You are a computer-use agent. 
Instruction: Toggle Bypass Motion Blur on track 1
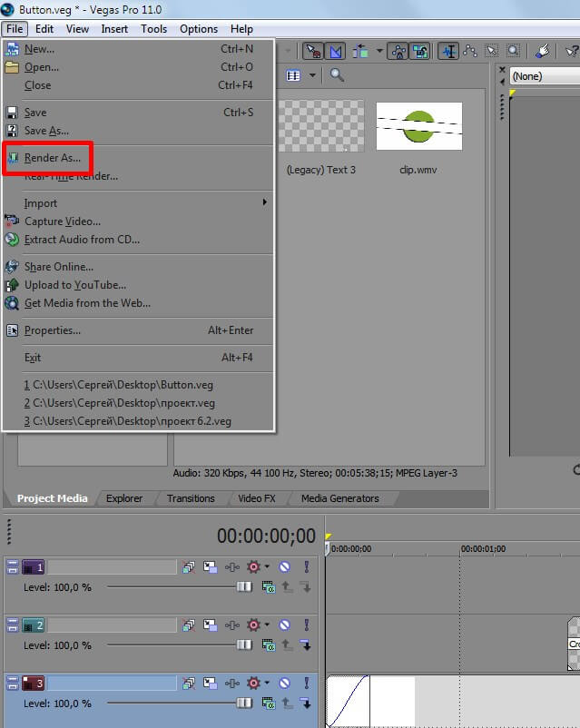pos(189,567)
